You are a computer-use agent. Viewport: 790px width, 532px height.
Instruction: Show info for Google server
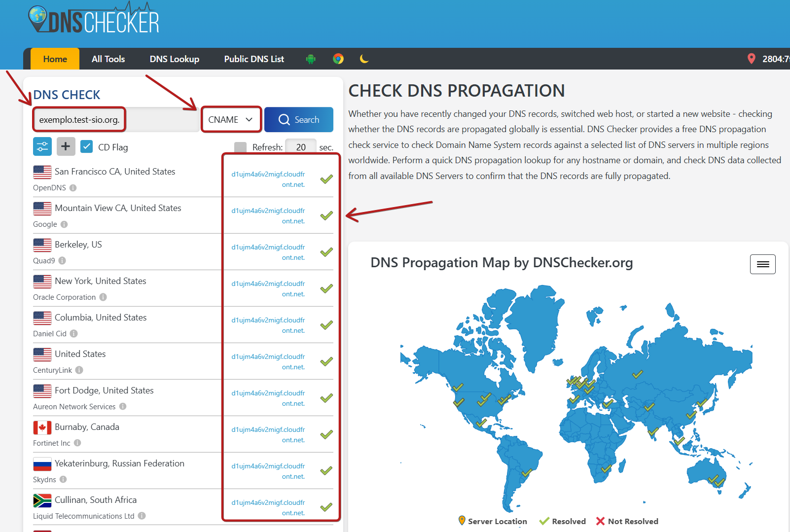[64, 224]
